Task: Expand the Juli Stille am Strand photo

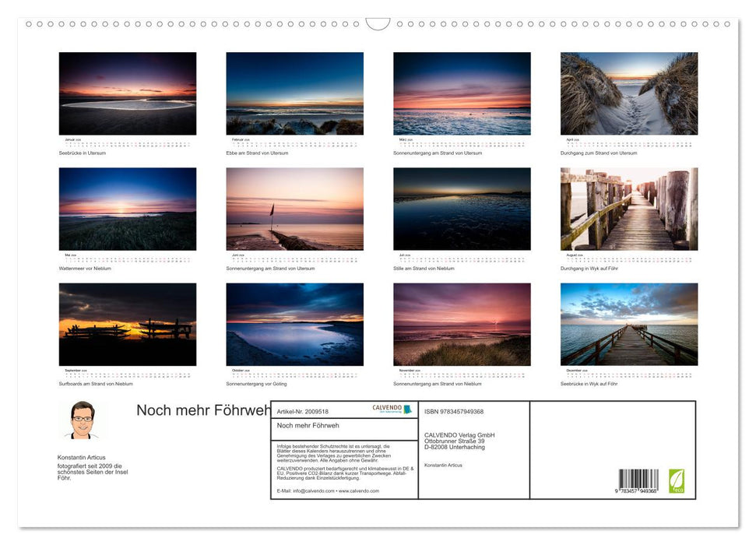Action: pyautogui.click(x=461, y=208)
